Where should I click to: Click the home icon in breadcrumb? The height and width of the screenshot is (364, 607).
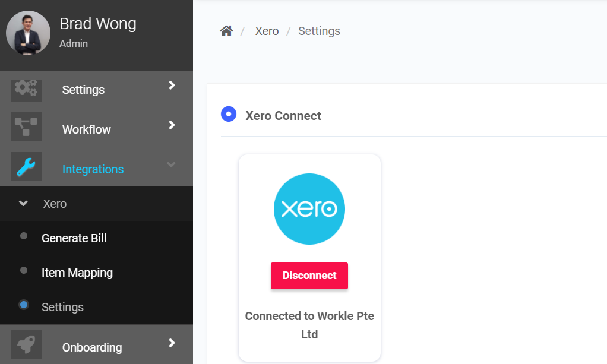click(x=226, y=31)
